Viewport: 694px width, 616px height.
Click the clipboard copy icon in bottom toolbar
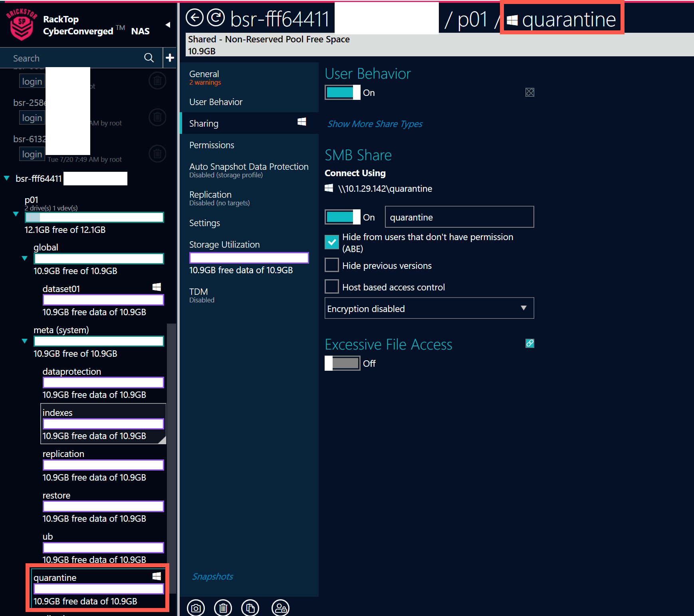click(250, 608)
